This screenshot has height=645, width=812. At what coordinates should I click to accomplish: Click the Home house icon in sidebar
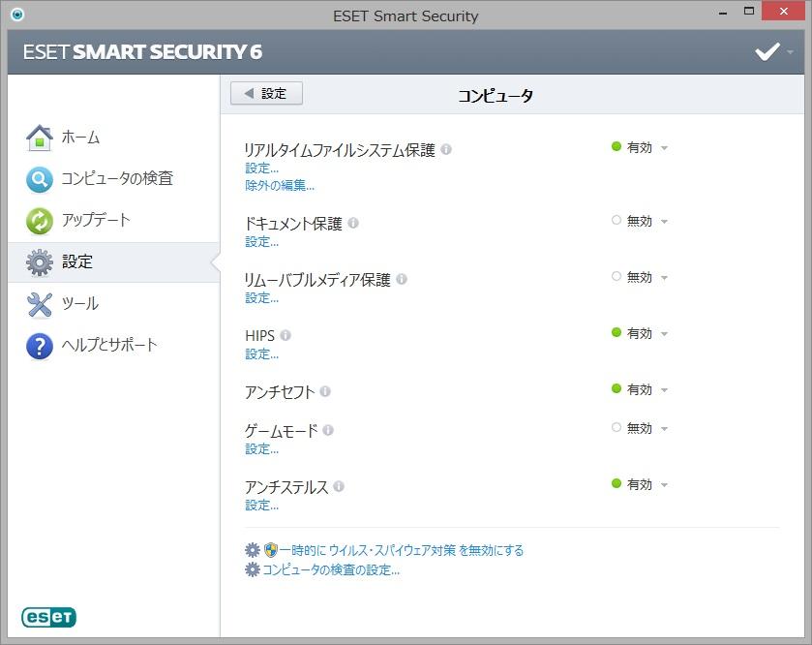pyautogui.click(x=39, y=138)
